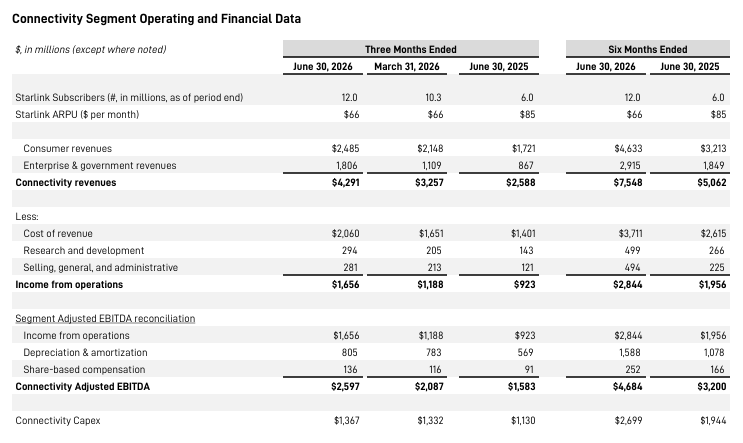Select Enterprise & government revenues label
The width and height of the screenshot is (743, 443).
click(100, 166)
